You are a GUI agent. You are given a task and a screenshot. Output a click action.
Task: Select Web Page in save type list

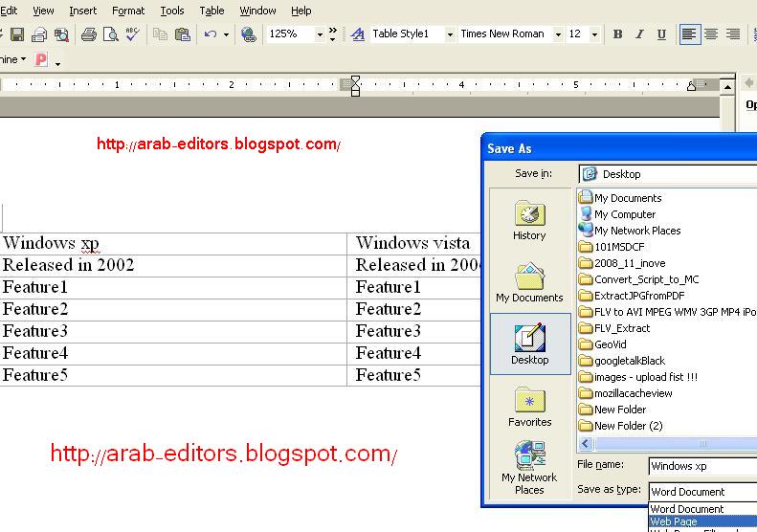tap(702, 521)
